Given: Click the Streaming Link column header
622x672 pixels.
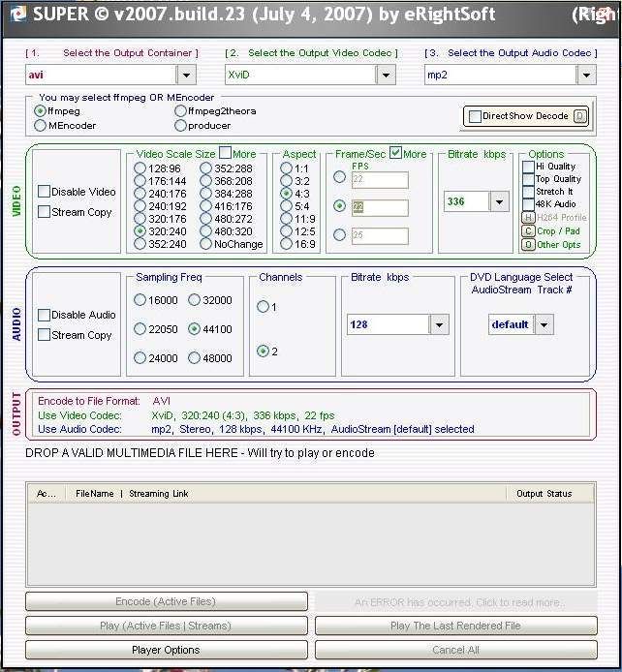Looking at the screenshot, I should (x=159, y=494).
